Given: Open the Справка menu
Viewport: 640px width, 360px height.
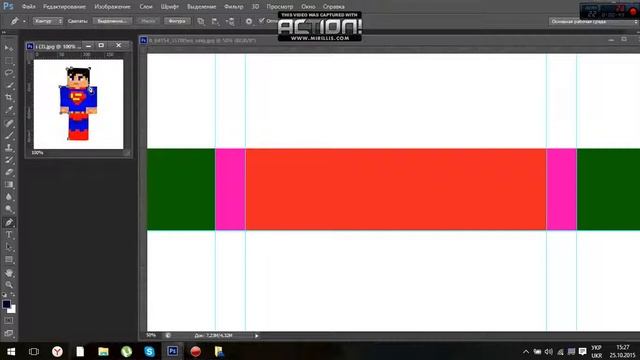Looking at the screenshot, I should click(x=333, y=7).
